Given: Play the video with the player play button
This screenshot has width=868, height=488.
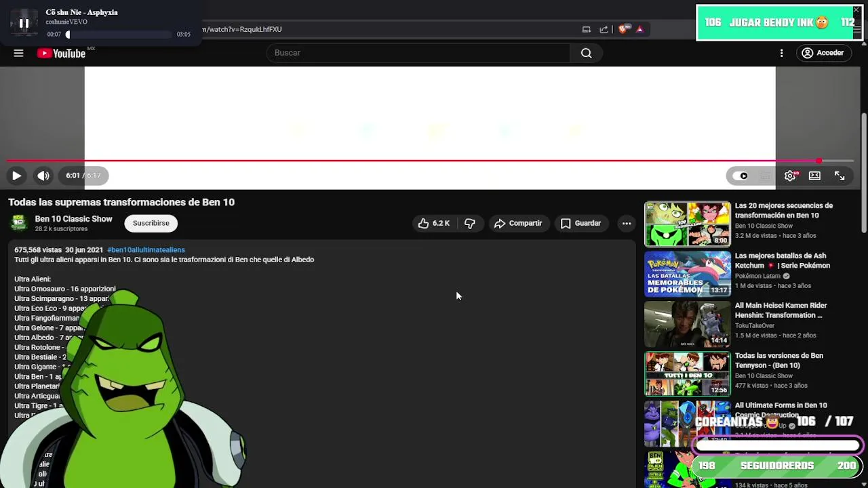Looking at the screenshot, I should click(16, 176).
